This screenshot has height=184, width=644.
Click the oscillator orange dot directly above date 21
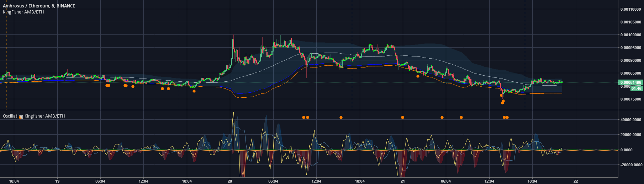[x=402, y=117]
